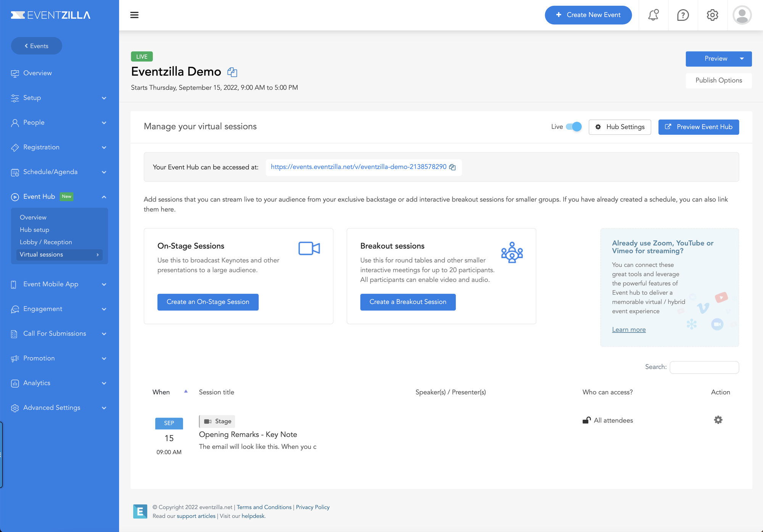Sort sessions by When column

(x=170, y=392)
